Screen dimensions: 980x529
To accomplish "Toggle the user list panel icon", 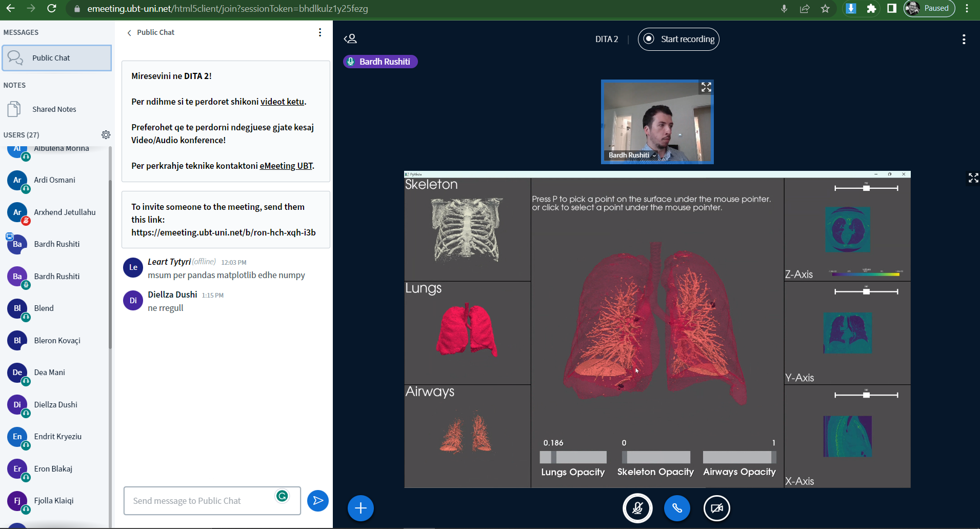I will pyautogui.click(x=350, y=39).
